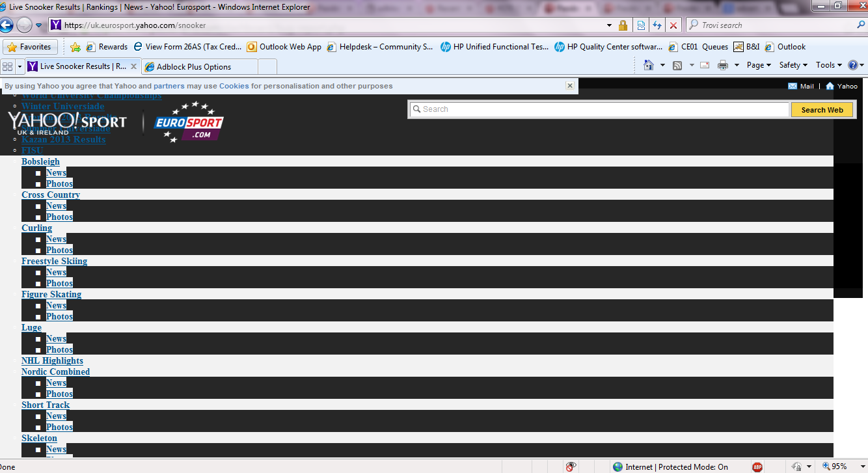Open News under Cross Country

point(56,206)
